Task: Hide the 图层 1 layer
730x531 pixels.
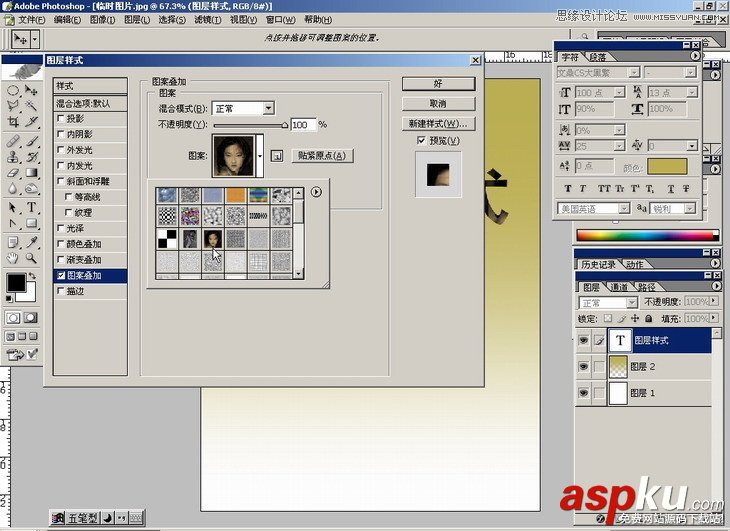Action: tap(583, 393)
